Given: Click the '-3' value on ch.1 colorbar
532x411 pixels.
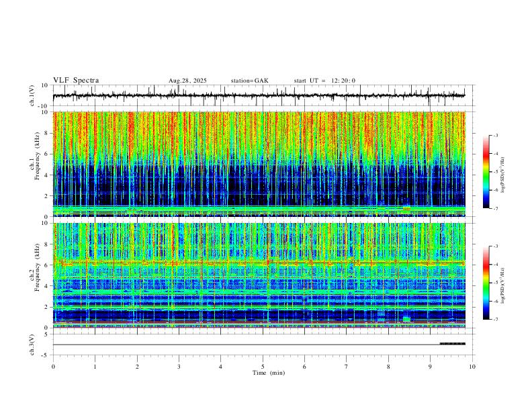Looking at the screenshot, I should pyautogui.click(x=495, y=135).
